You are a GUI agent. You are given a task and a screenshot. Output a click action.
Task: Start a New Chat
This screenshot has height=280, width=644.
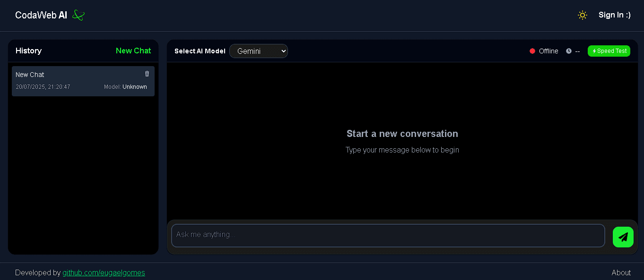coord(133,51)
